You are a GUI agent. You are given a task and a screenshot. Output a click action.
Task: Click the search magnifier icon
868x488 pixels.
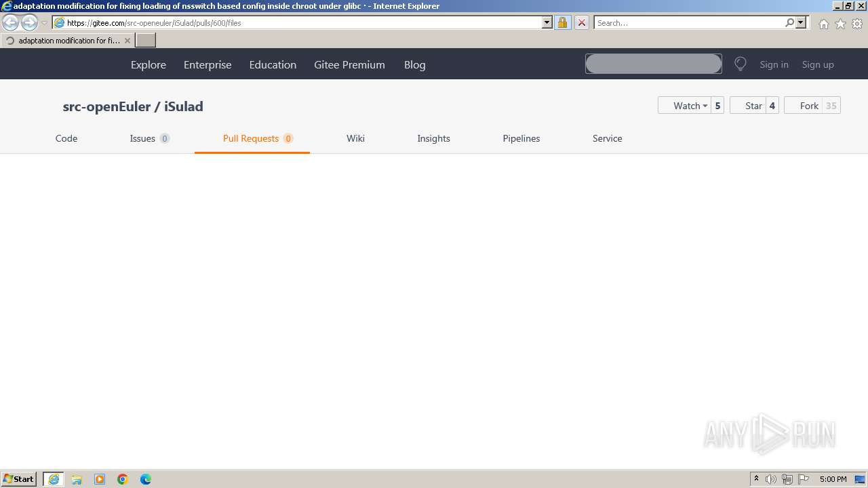(789, 22)
